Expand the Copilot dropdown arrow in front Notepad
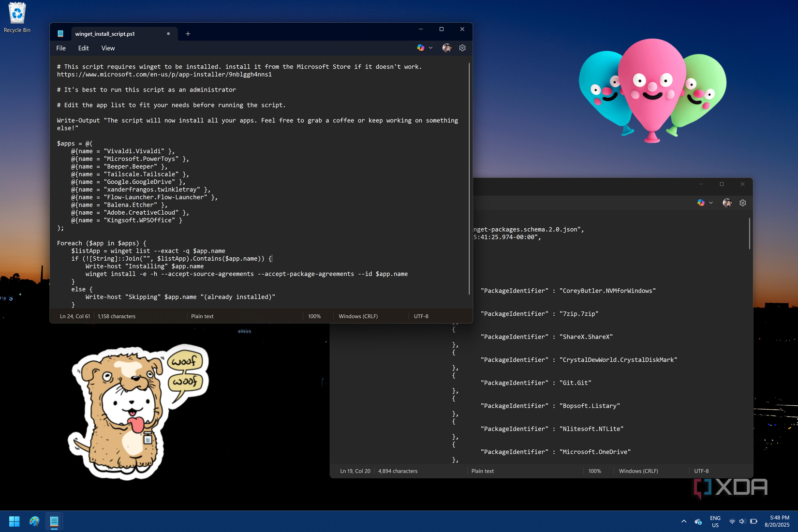Screen dimensions: 798x532 [x=430, y=48]
